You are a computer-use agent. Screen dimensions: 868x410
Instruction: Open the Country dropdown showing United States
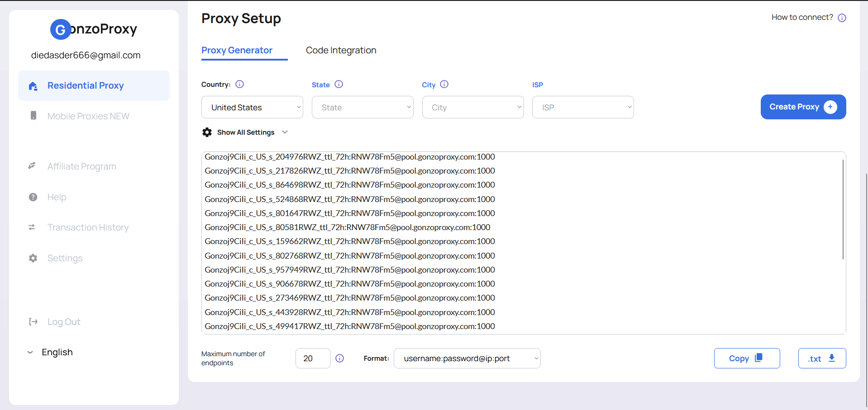[x=252, y=107]
